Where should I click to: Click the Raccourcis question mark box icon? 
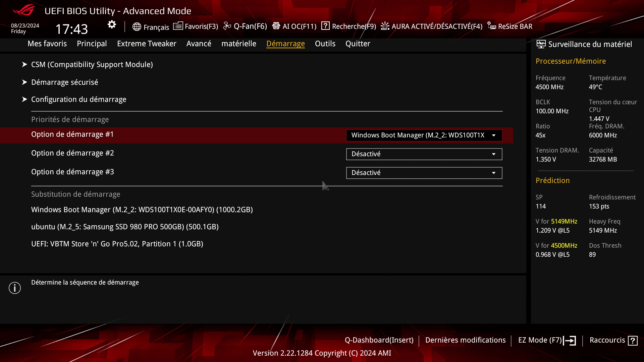633,341
